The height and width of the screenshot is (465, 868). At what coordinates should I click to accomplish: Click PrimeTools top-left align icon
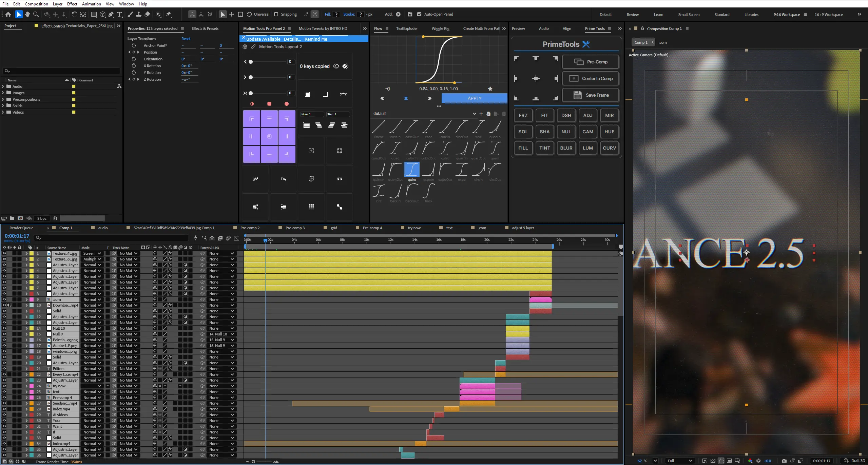point(516,58)
